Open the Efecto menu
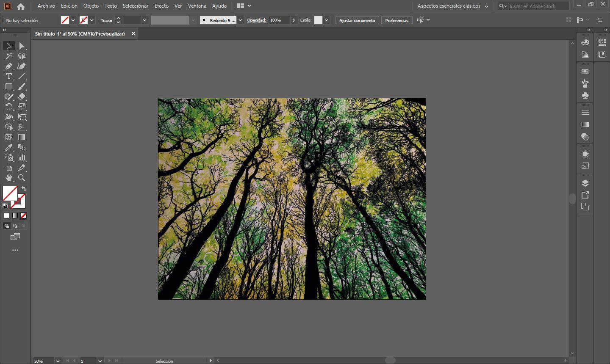 coord(161,6)
